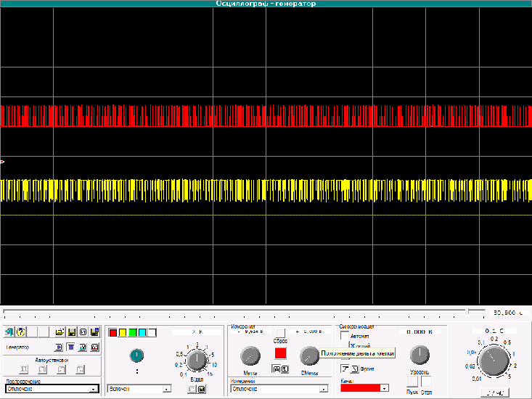532x399 pixels.
Task: Click the t marker mode icon
Action: 285,369
